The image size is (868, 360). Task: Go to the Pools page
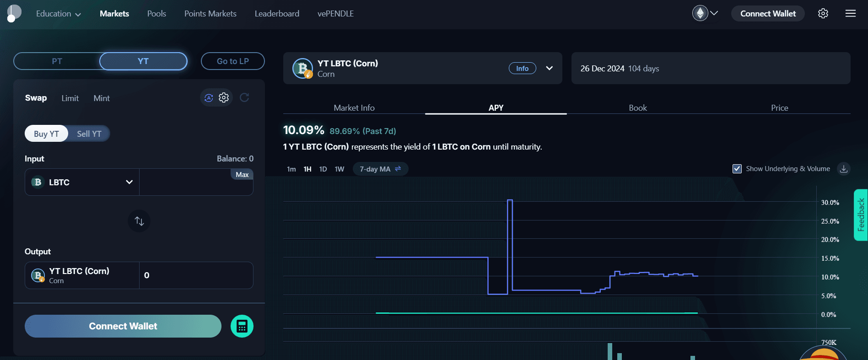coord(156,14)
